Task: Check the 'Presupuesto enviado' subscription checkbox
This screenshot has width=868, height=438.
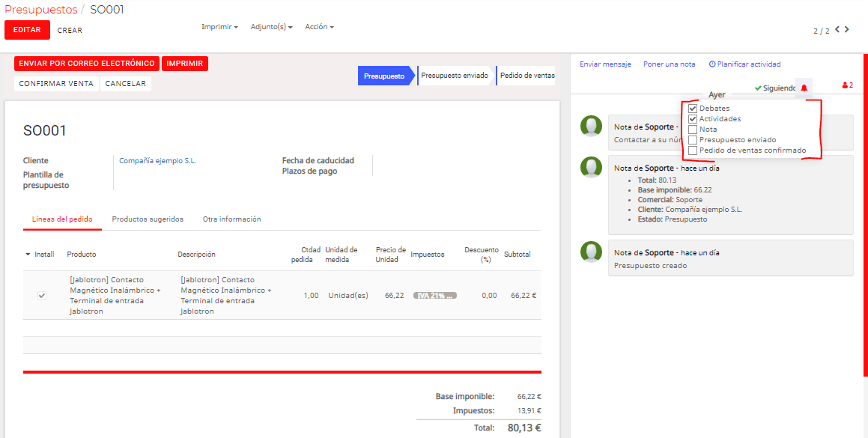Action: (693, 140)
